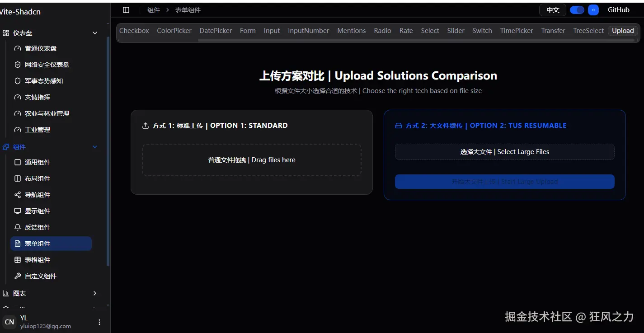Click the 军事态势感知 shield icon in sidebar
Screen dimensions: 644x333
17,80
